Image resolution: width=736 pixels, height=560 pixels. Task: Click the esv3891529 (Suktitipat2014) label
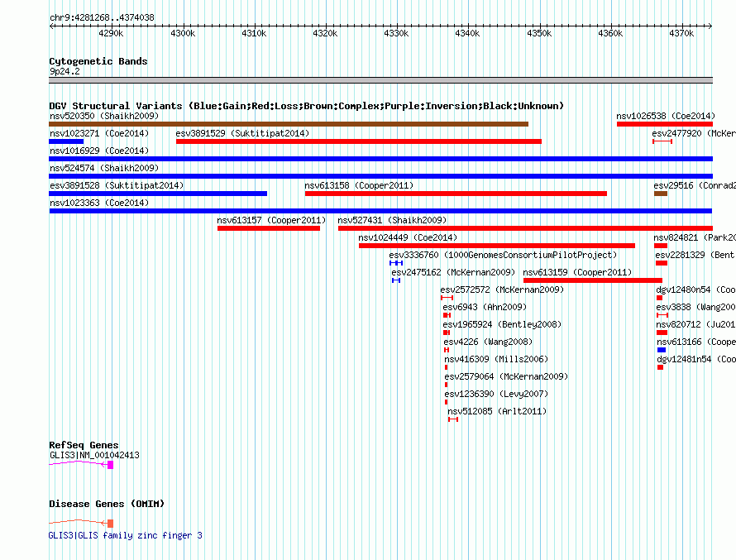[x=242, y=133]
